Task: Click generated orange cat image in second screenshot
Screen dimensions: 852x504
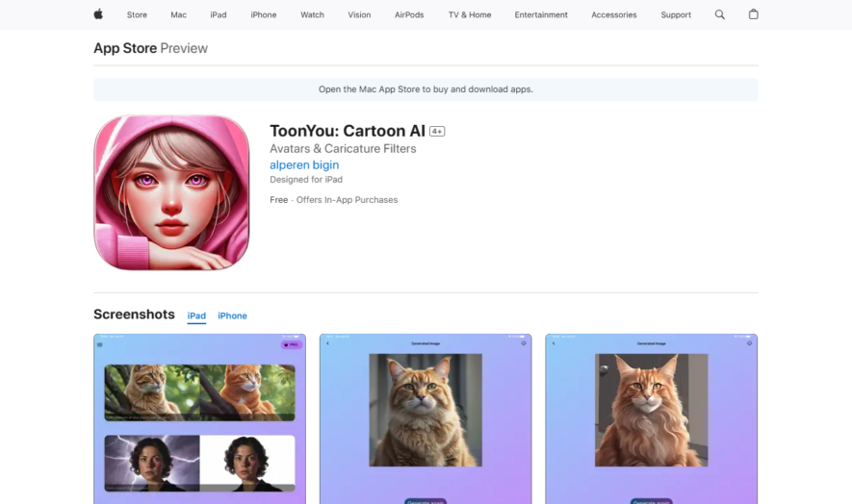Action: (426, 410)
